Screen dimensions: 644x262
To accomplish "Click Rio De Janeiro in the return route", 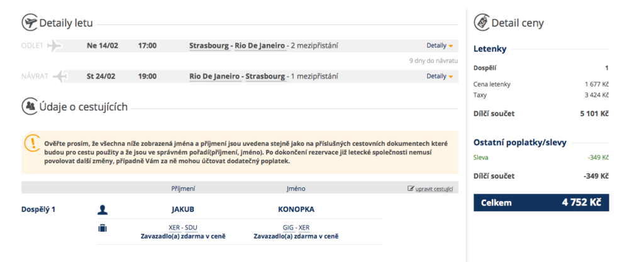I will pos(215,76).
